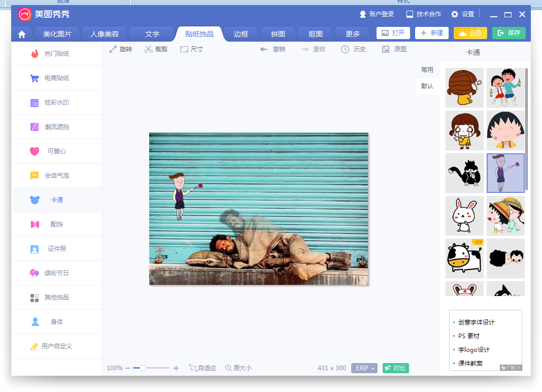Image resolution: width=542 pixels, height=392 pixels.
Task: Switch to the 美化图片 tab
Action: click(57, 34)
